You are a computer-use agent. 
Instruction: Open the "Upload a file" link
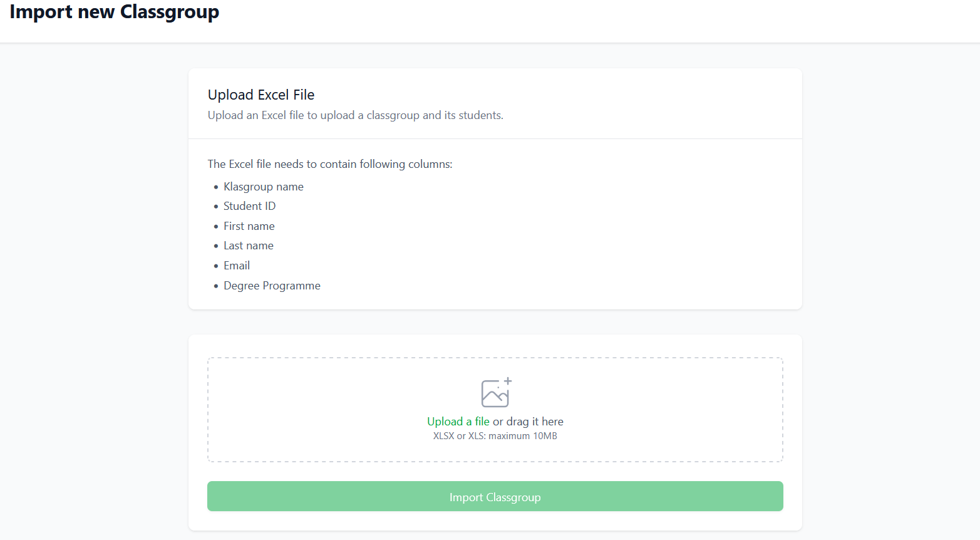click(458, 422)
